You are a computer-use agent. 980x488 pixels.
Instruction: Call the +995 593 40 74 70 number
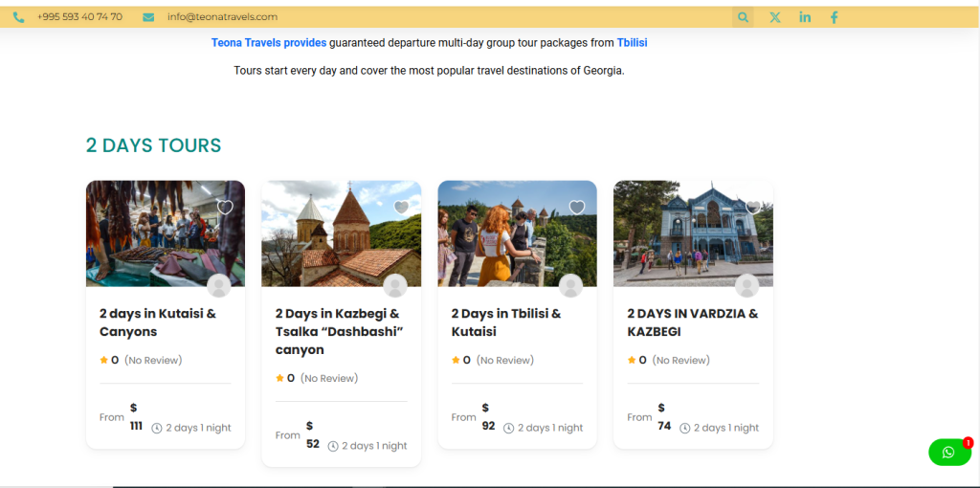tap(79, 17)
